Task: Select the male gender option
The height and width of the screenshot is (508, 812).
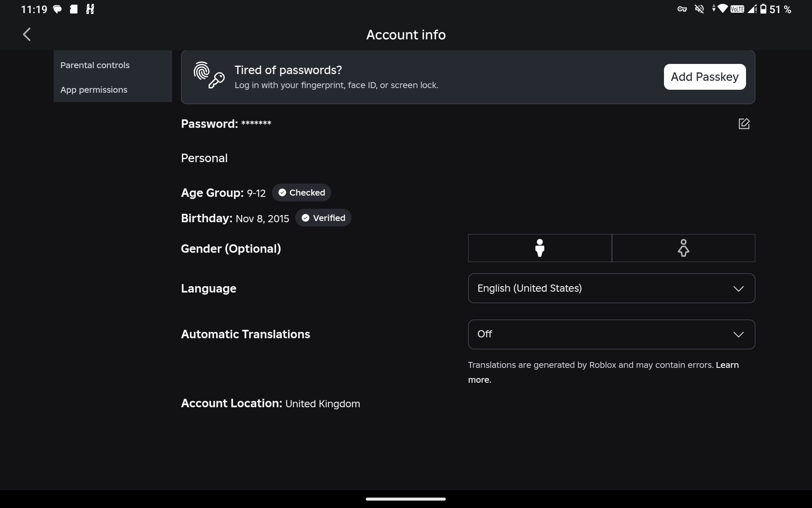Action: coord(540,248)
